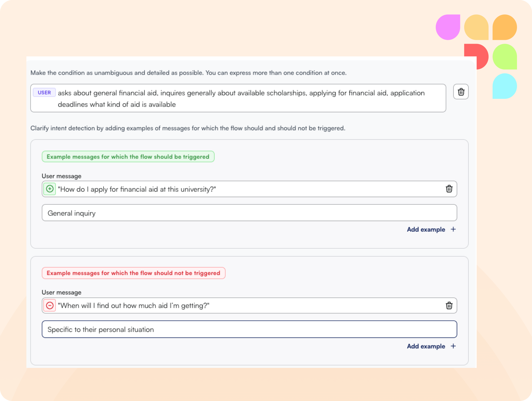
Task: Click the lime green shape in the logo
Action: [x=504, y=57]
